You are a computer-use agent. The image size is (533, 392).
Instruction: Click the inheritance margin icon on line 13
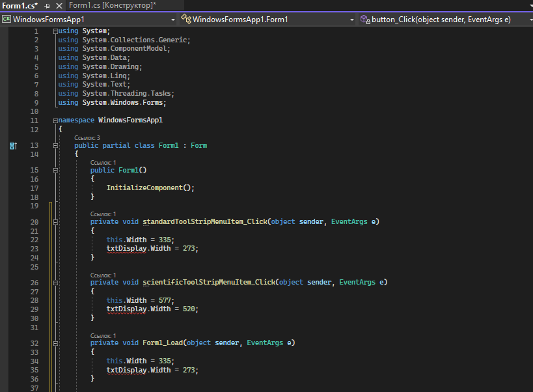click(13, 146)
